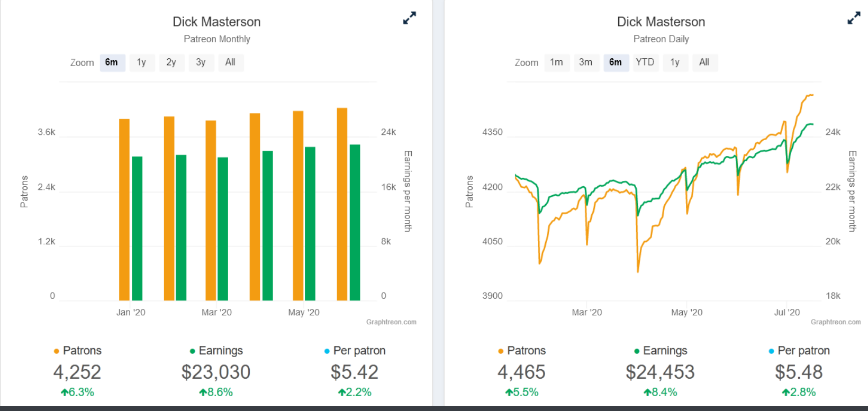
Task: Click the 2.8% per patron growth indicator
Action: point(799,392)
